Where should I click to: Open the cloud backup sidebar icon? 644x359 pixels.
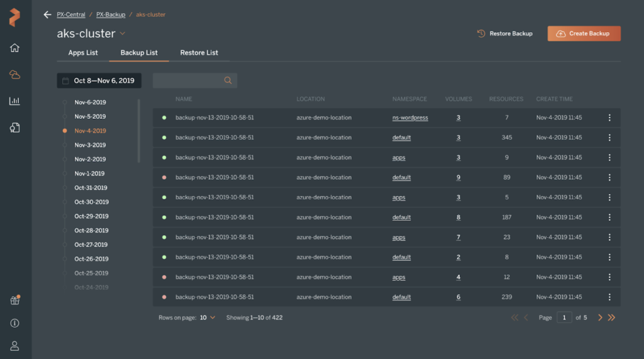14,75
